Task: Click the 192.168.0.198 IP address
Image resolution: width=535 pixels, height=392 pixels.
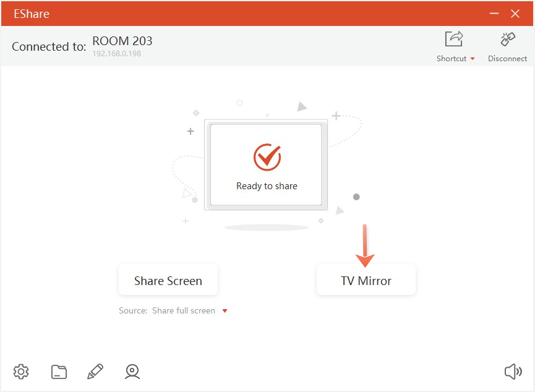Action: click(117, 54)
